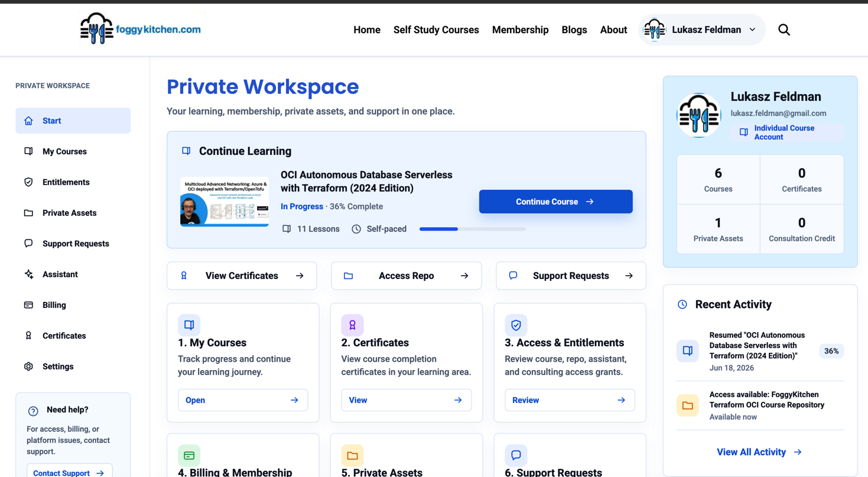Click Open in the My Courses card
The width and height of the screenshot is (868, 477).
pos(243,400)
